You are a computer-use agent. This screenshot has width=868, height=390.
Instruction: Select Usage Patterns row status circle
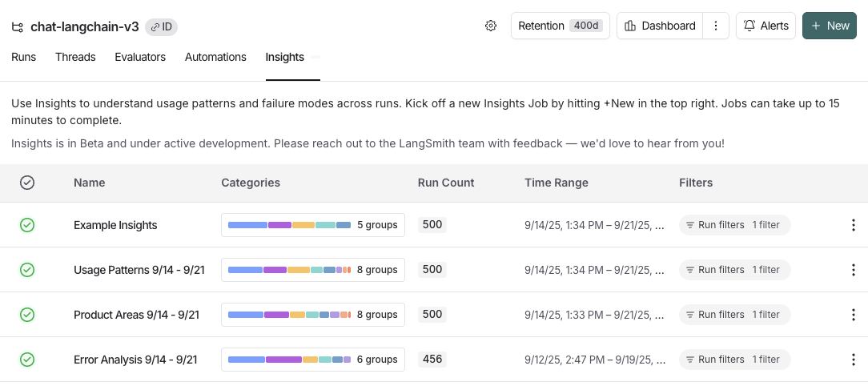point(27,270)
